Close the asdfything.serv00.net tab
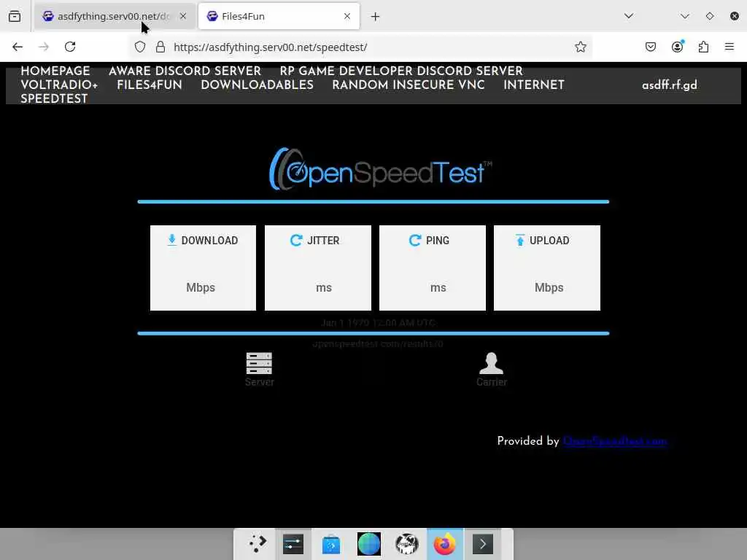The height and width of the screenshot is (560, 747). 183,16
